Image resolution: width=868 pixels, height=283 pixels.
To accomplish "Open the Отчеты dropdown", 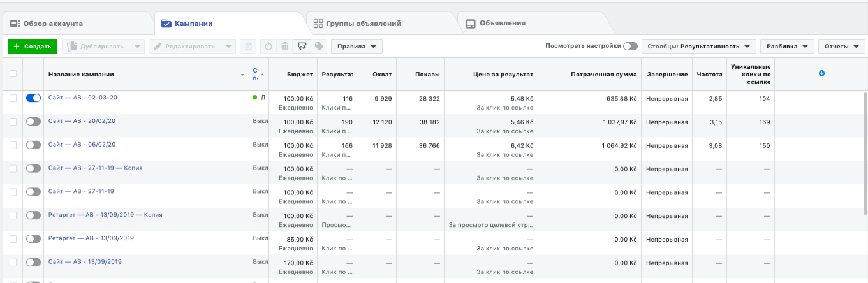I will 841,46.
